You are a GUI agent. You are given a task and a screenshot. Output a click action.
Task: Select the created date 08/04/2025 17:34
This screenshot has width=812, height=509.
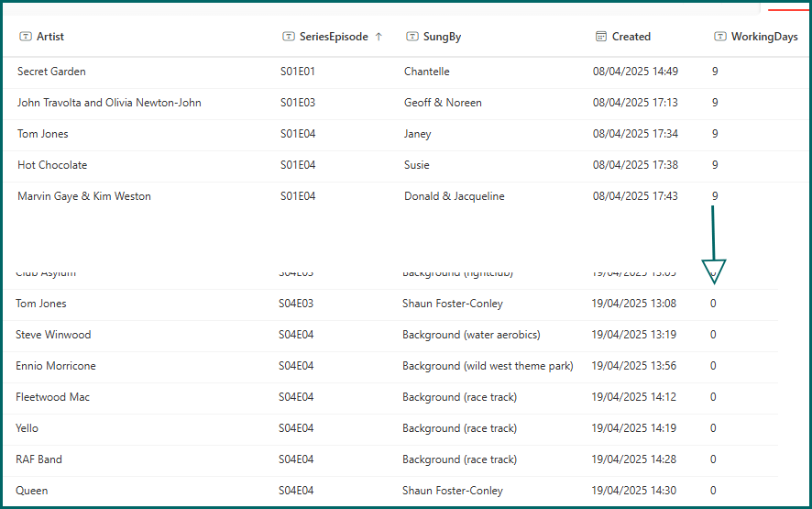tap(635, 134)
